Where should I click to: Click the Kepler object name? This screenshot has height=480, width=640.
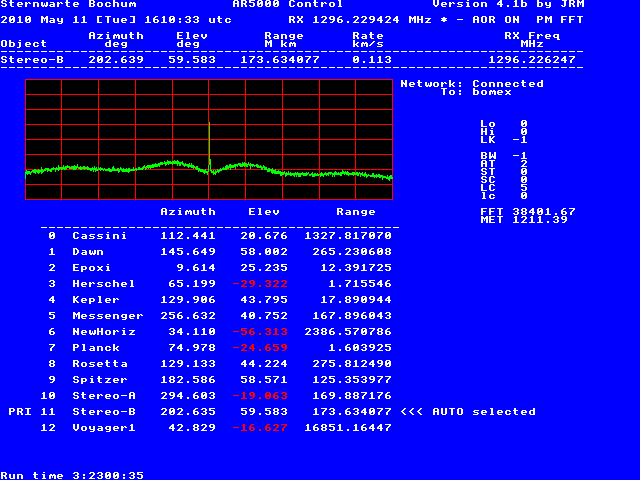click(x=96, y=300)
